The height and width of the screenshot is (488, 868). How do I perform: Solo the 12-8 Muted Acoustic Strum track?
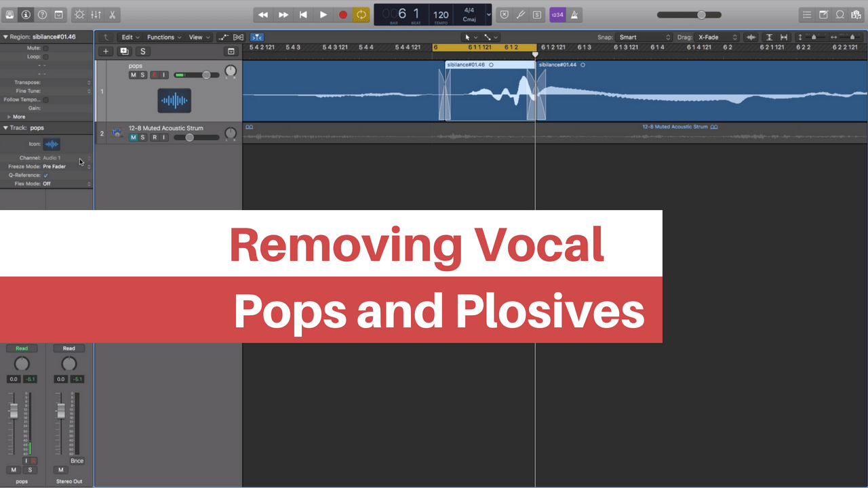point(143,137)
